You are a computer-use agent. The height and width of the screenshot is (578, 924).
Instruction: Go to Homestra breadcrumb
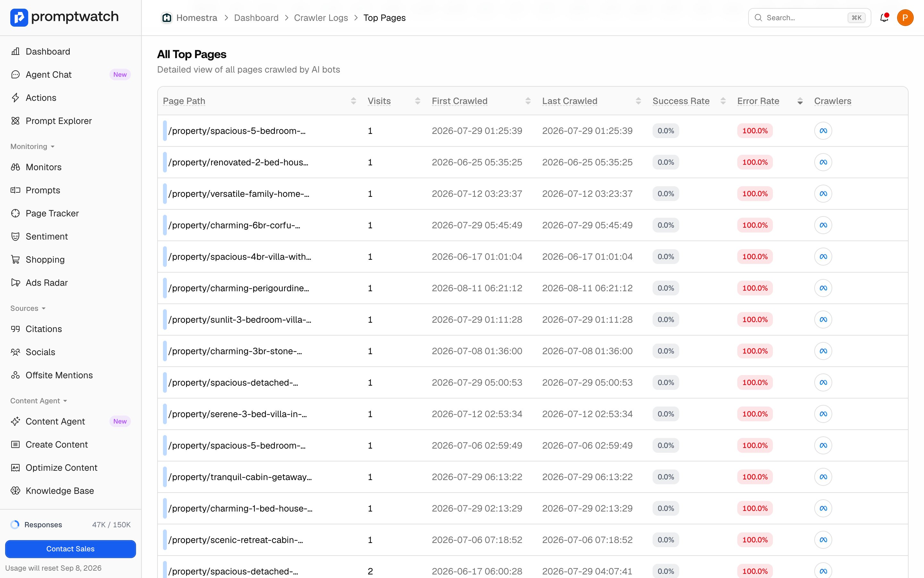coord(197,18)
